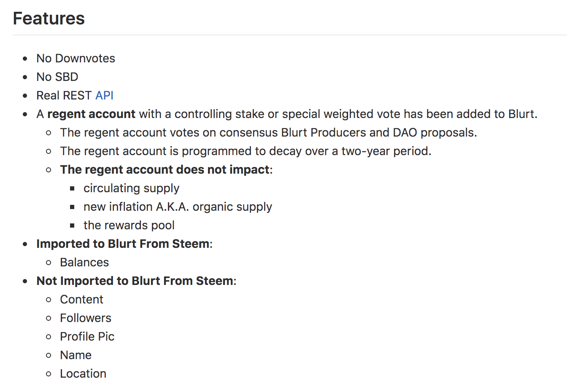Select the bold regent account text
This screenshot has width=567, height=392.
[x=91, y=114]
